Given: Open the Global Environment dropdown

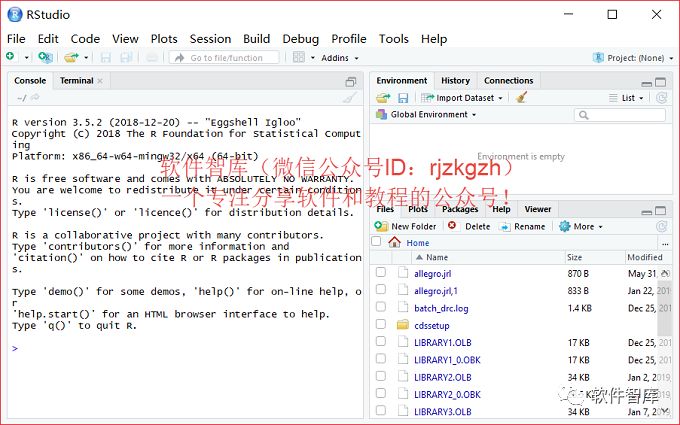Looking at the screenshot, I should pyautogui.click(x=426, y=114).
